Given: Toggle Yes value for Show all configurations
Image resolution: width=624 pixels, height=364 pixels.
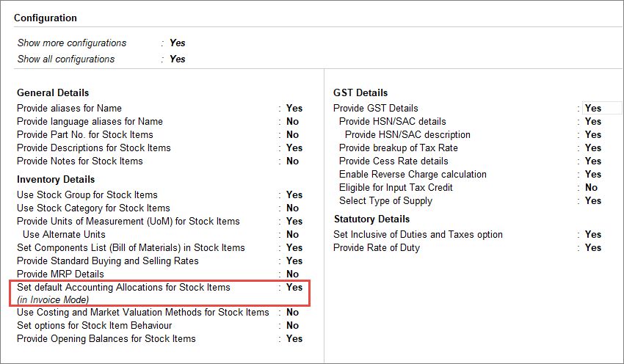Looking at the screenshot, I should click(178, 59).
